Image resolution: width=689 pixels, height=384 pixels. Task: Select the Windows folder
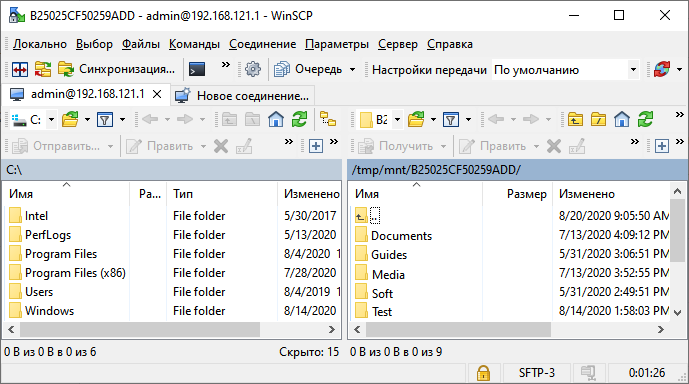click(x=49, y=311)
